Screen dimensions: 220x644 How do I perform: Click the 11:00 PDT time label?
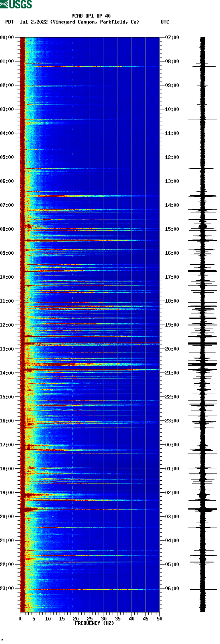[x=7, y=301]
